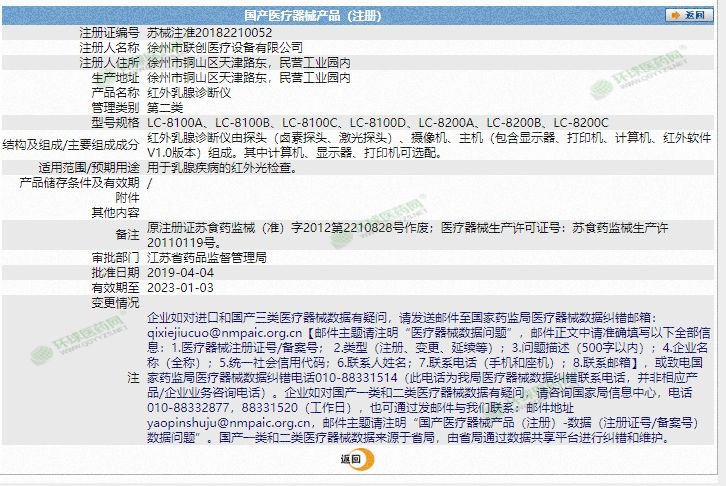The height and width of the screenshot is (486, 726).
Task: Click the 注册人住所 field label
Action: [109, 62]
